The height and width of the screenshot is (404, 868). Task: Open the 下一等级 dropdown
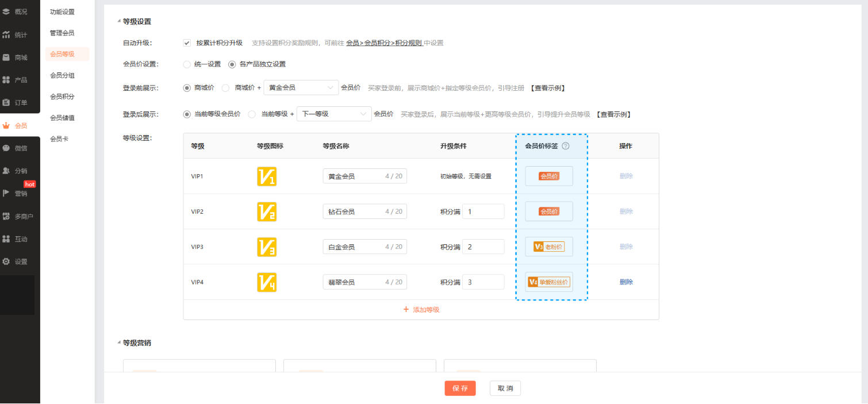coord(334,114)
